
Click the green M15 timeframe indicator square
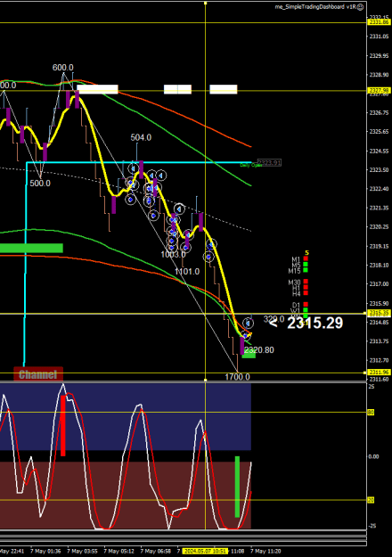306,270
